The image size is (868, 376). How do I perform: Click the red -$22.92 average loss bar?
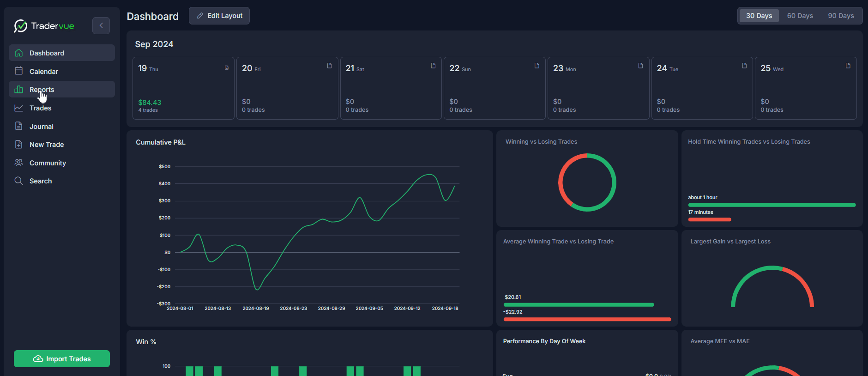[x=587, y=319]
